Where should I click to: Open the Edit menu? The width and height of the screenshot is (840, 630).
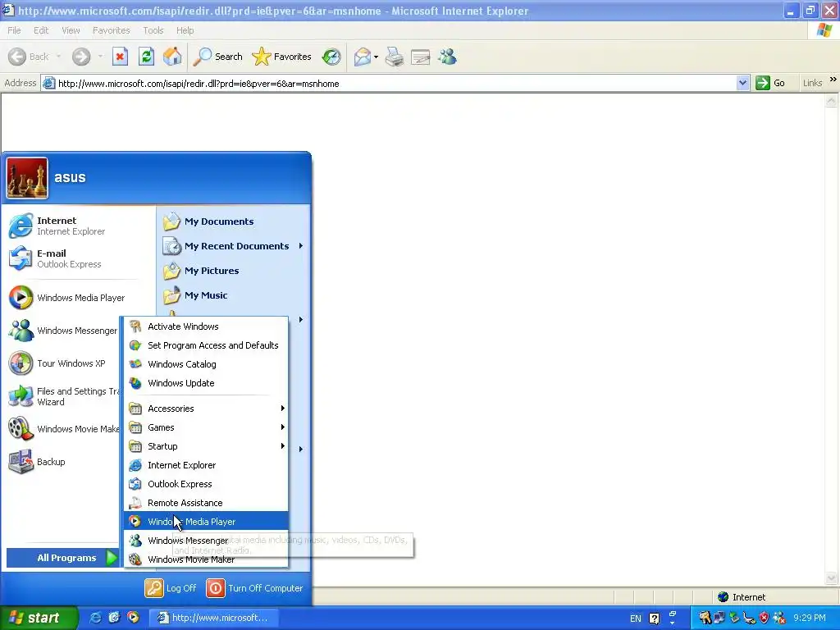pos(41,30)
